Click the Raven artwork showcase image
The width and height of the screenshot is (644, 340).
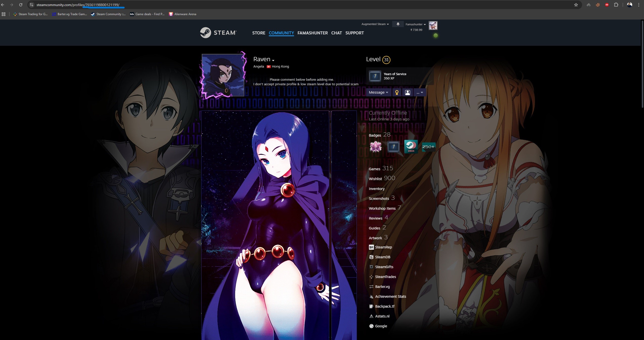pos(265,225)
